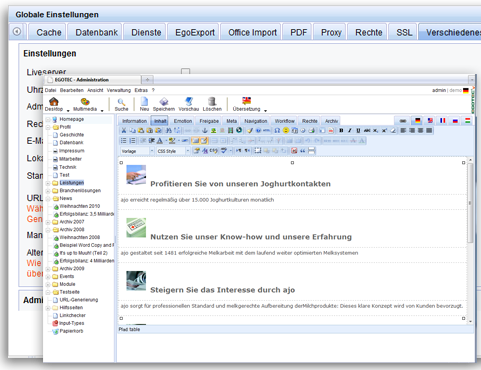The height and width of the screenshot is (370, 481).
Task: Open the Verwaltung menu
Action: (x=119, y=90)
